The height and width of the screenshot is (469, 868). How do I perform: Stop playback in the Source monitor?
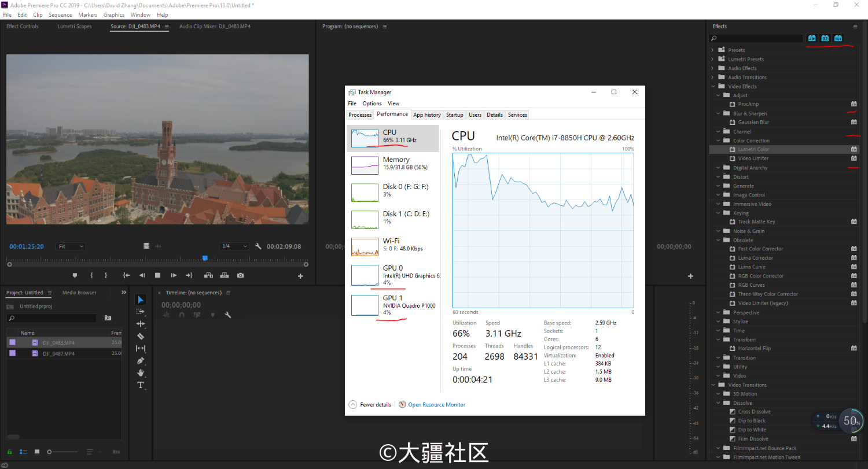point(157,275)
